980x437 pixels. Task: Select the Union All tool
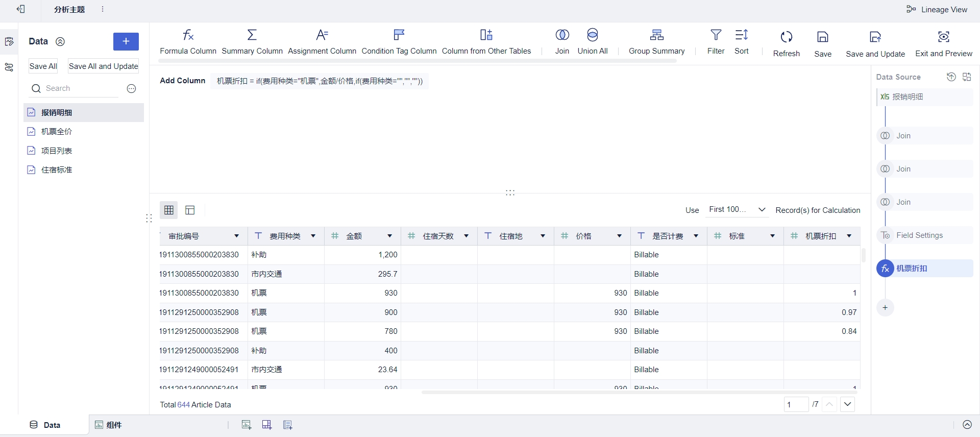click(x=593, y=42)
